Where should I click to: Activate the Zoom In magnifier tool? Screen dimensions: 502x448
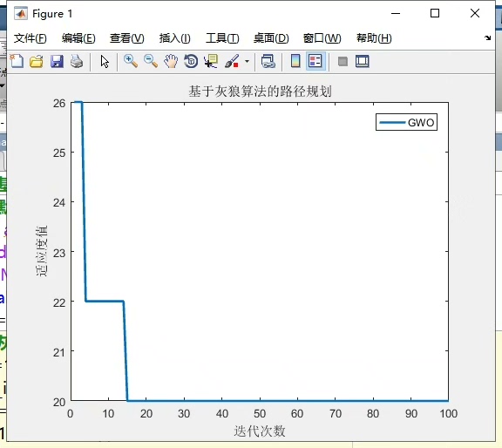coord(131,61)
